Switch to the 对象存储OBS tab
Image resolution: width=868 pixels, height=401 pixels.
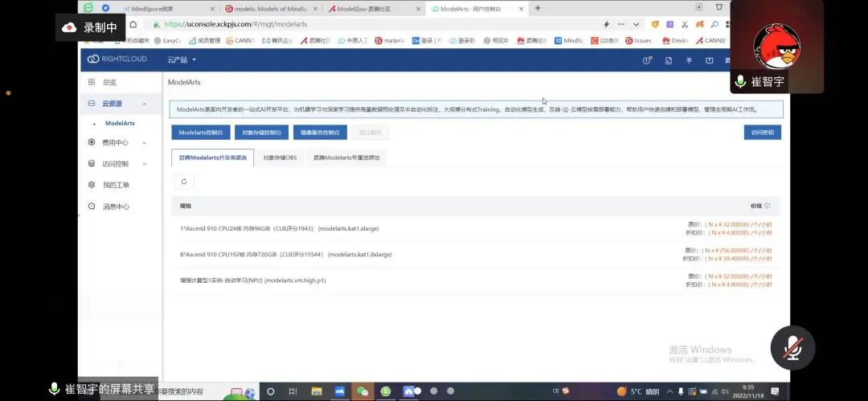tap(280, 158)
